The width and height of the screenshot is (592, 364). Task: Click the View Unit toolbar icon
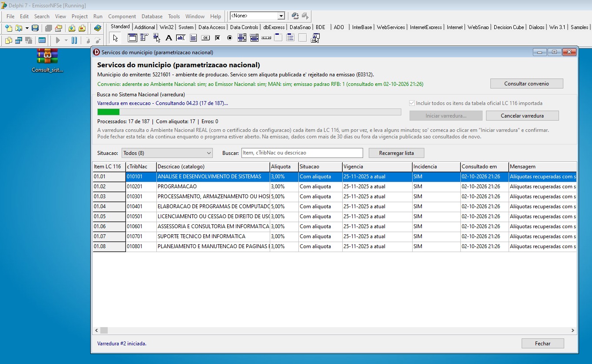(8, 40)
